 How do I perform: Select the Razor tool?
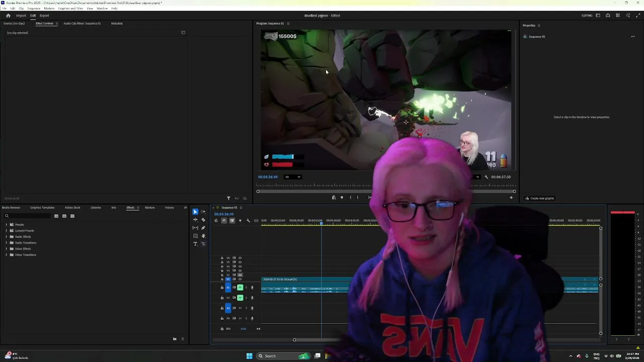[x=203, y=220]
